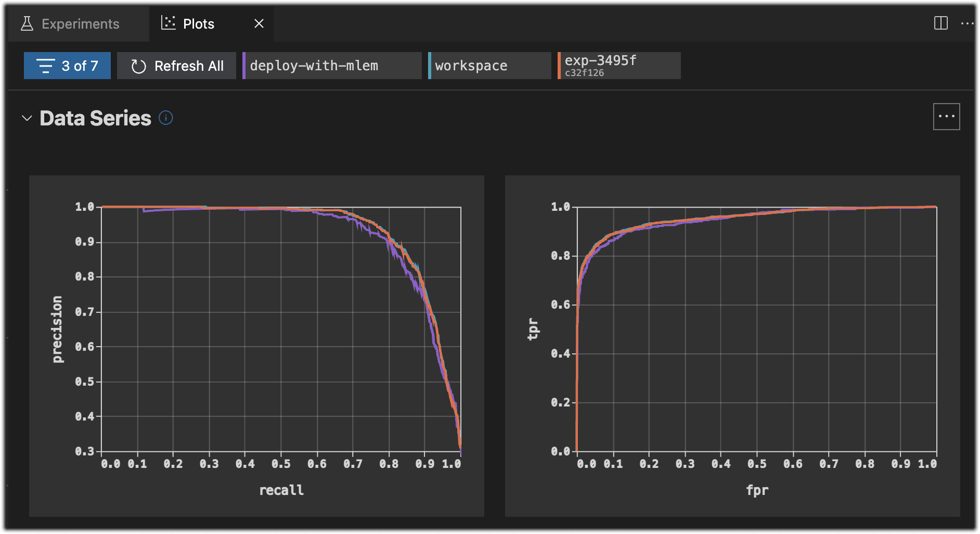The height and width of the screenshot is (534, 980).
Task: Open Data Series section options menu
Action: 946,117
